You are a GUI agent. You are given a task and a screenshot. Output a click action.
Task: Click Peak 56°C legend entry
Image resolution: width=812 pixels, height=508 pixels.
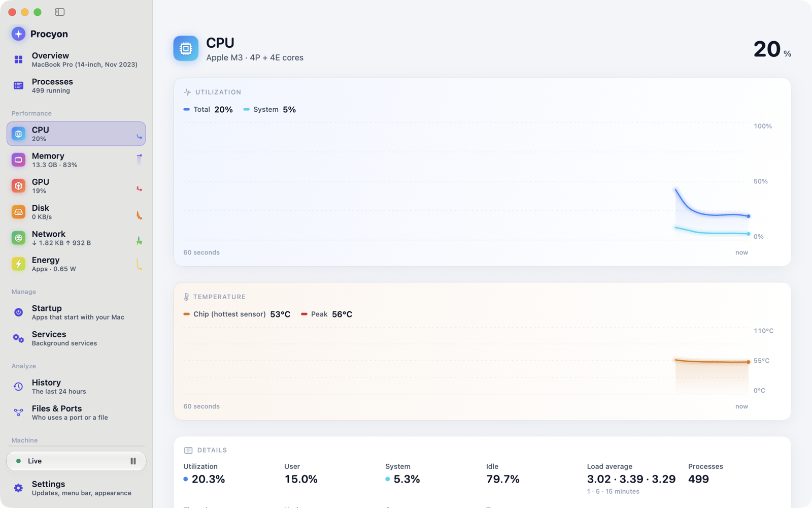coord(327,314)
